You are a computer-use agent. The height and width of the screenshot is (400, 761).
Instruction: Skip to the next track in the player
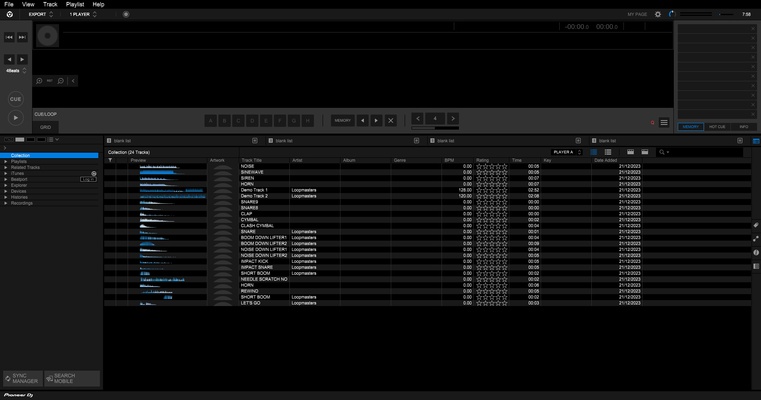coord(22,37)
